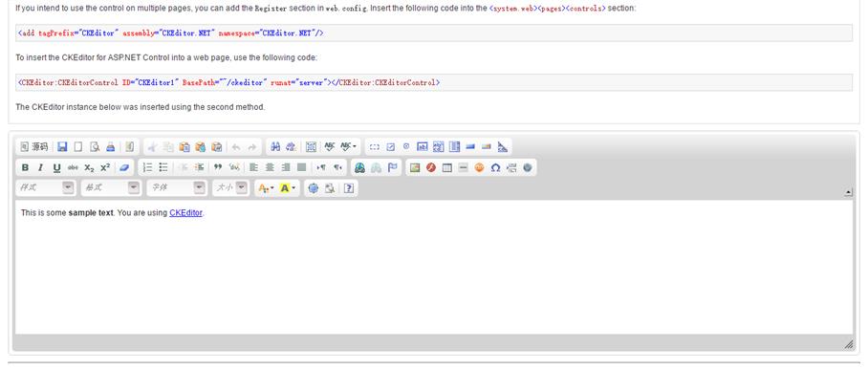868x370 pixels.
Task: Print the editor content
Action: pyautogui.click(x=111, y=147)
